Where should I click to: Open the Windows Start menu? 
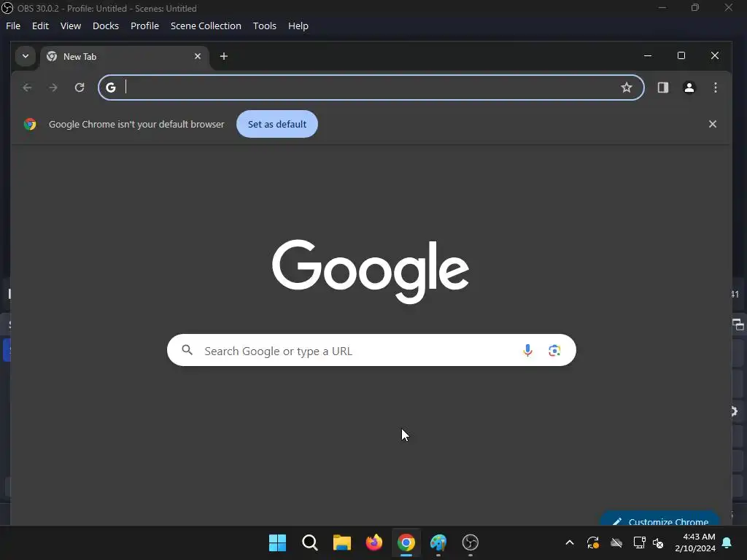pos(277,542)
